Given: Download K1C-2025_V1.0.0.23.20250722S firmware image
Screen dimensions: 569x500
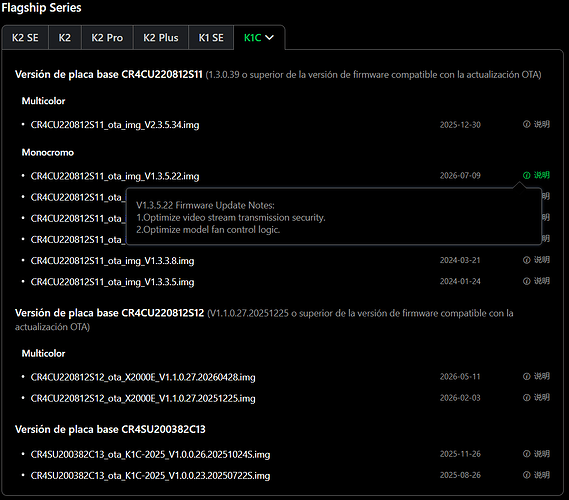Looking at the screenshot, I should pos(150,475).
